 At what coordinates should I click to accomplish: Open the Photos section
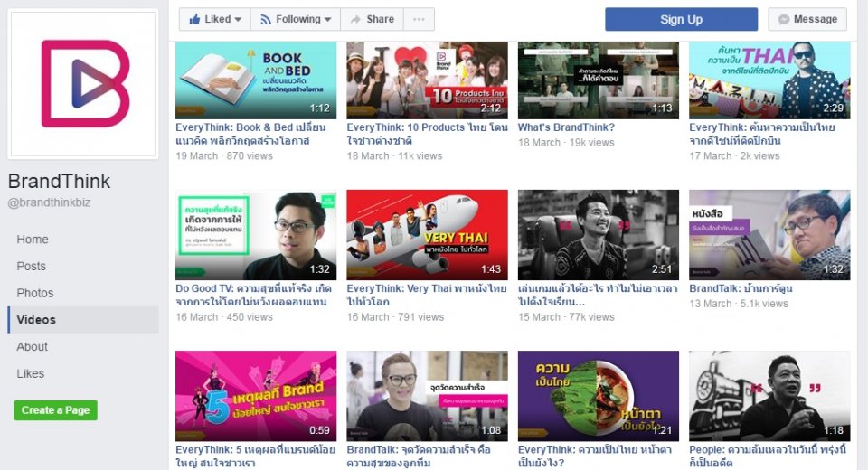point(35,293)
